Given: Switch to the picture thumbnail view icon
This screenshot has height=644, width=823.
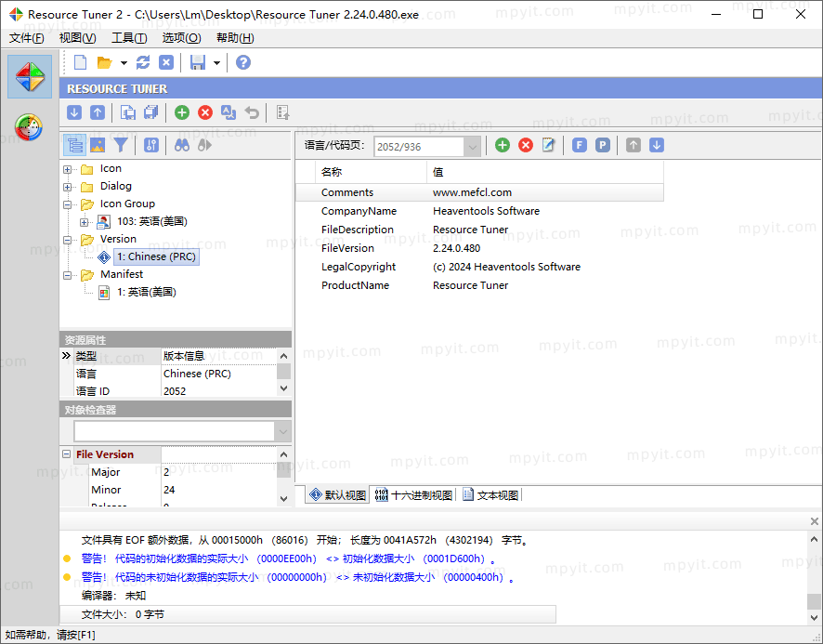Looking at the screenshot, I should click(x=98, y=145).
